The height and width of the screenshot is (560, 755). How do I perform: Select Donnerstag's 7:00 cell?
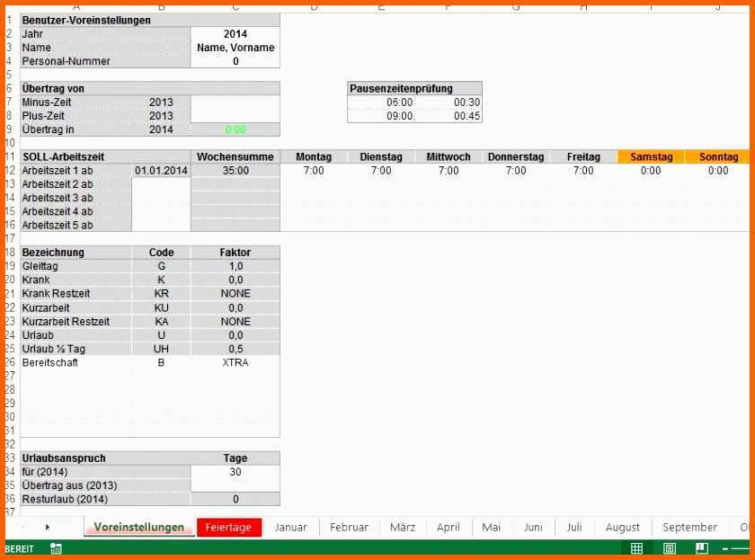516,171
